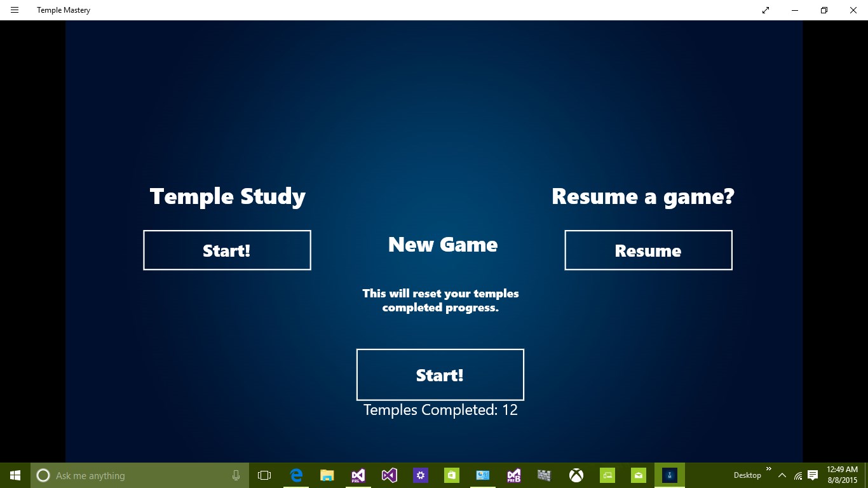Launch File Explorer from the taskbar
This screenshot has height=488, width=868.
(x=327, y=475)
